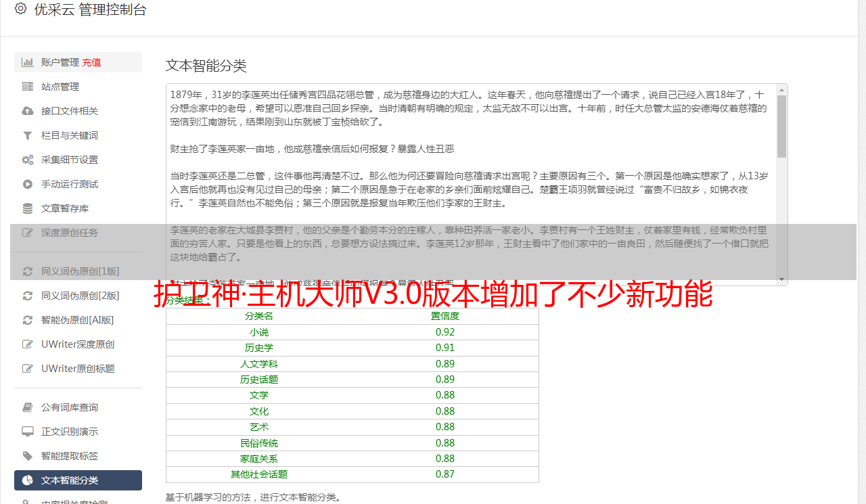
Task: Click the monitor icon for 正文识别演示
Action: point(28,432)
